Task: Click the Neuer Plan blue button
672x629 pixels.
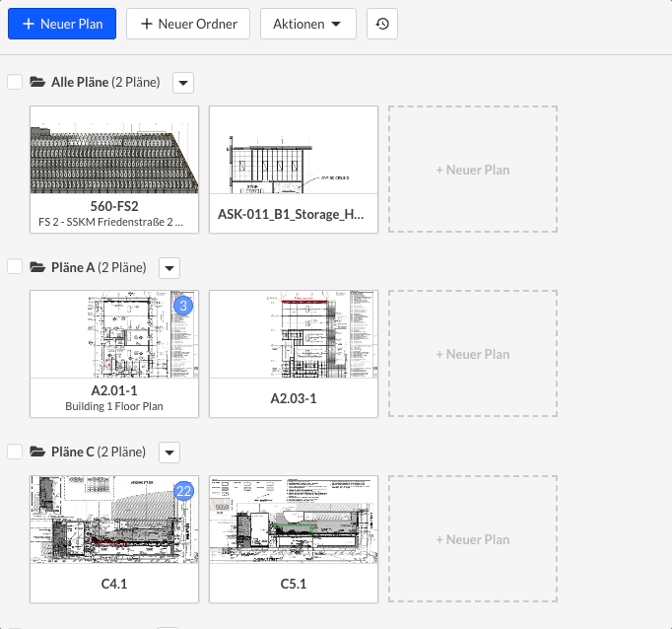Action: coord(62,24)
